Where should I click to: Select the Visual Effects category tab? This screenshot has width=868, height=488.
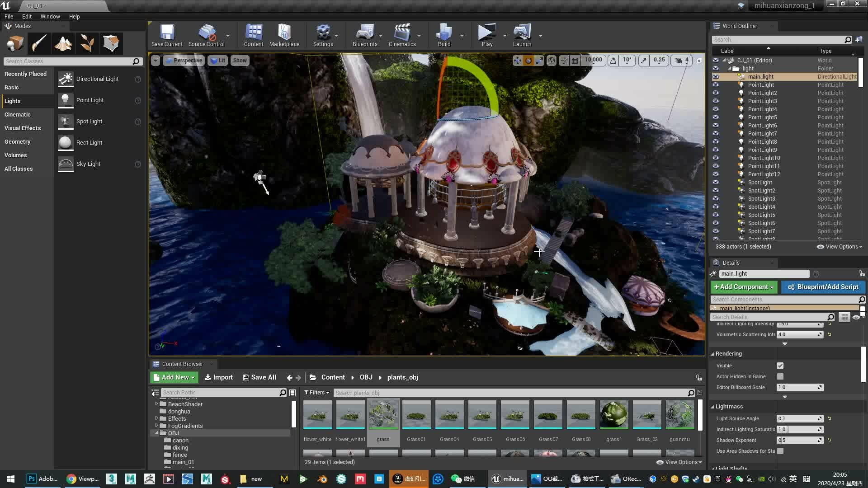point(23,128)
